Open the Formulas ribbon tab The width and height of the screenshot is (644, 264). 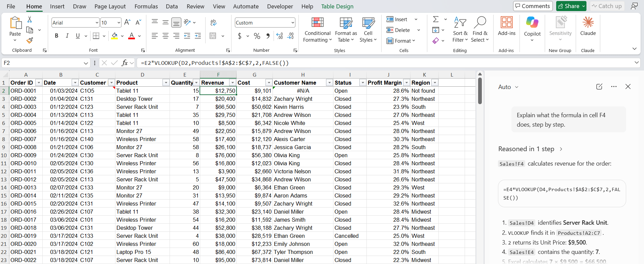pyautogui.click(x=146, y=6)
